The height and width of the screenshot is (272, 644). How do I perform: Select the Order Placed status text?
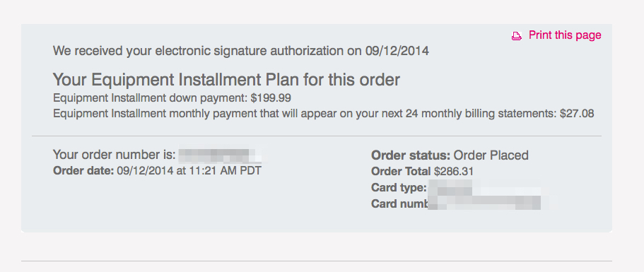(491, 155)
